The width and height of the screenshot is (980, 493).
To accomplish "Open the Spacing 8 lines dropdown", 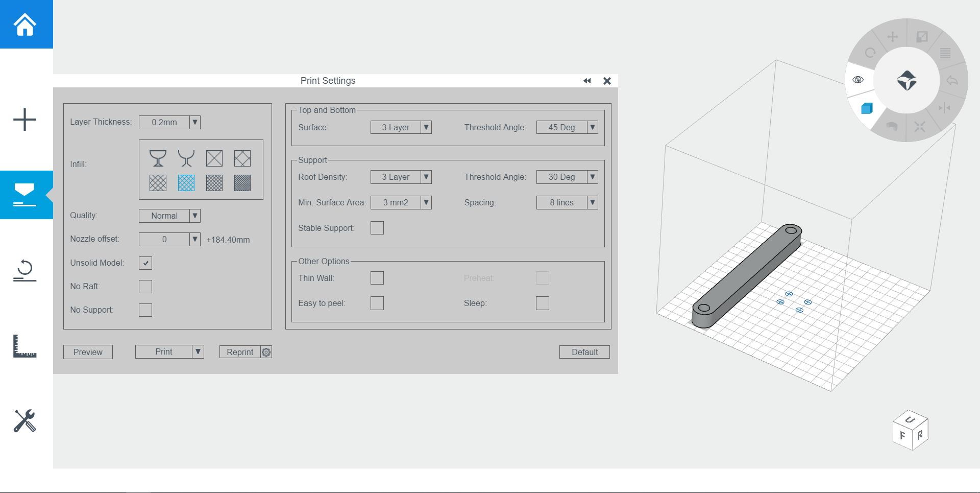I will [x=567, y=202].
